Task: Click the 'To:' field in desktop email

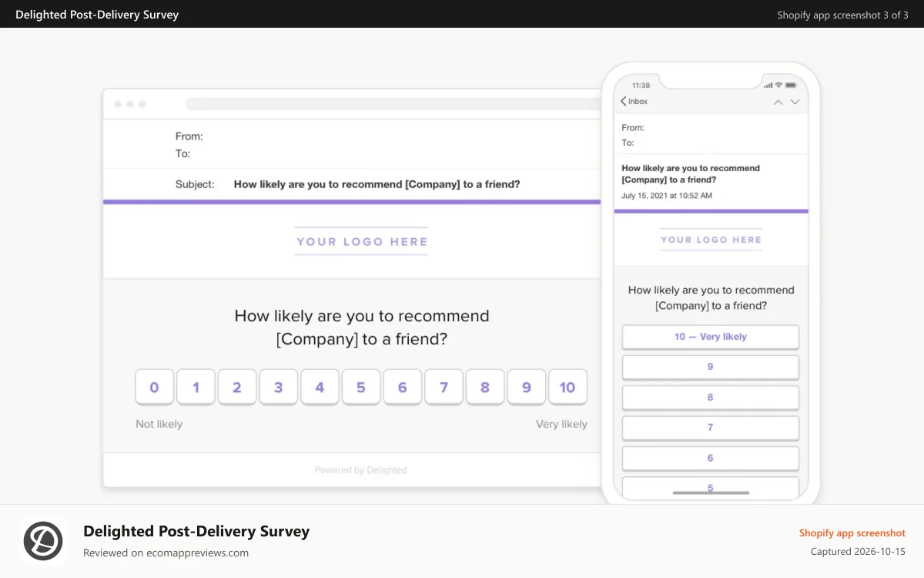Action: point(182,153)
